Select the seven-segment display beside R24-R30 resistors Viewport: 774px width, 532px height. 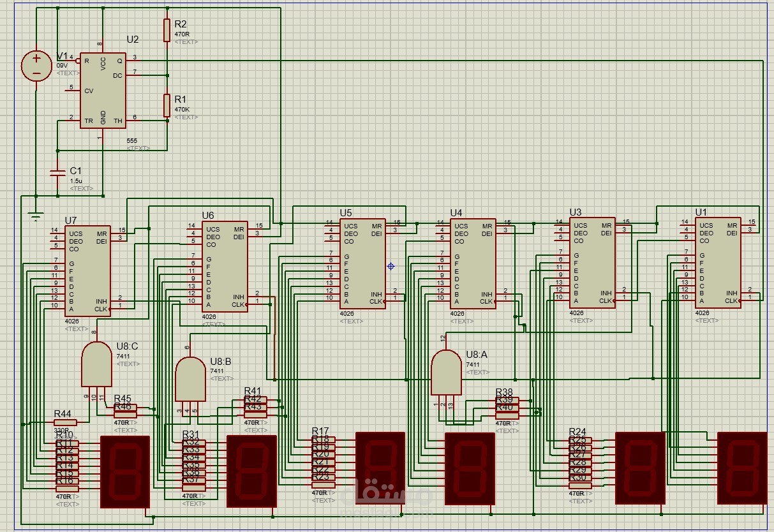640,468
